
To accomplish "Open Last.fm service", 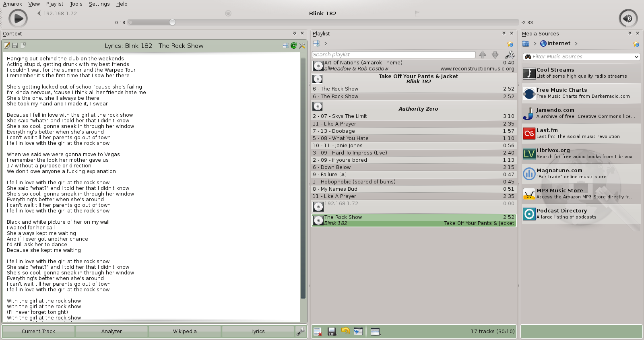I will pos(581,133).
